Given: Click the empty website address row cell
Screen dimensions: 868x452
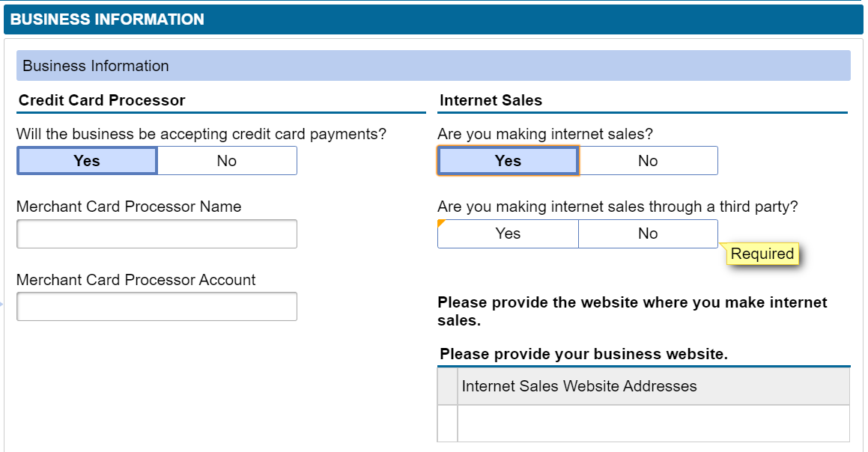Looking at the screenshot, I should click(x=654, y=424).
